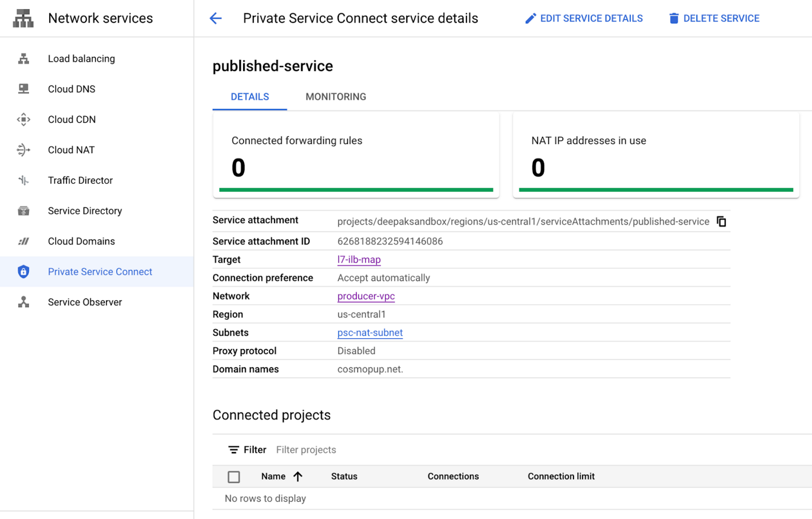Image resolution: width=812 pixels, height=519 pixels.
Task: Check the select-all checkbox in projects table
Action: pyautogui.click(x=234, y=476)
